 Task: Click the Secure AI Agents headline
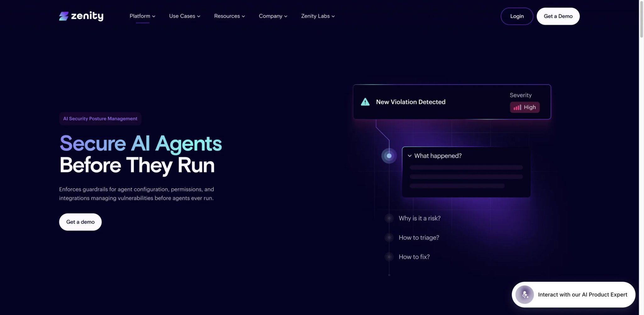[141, 144]
